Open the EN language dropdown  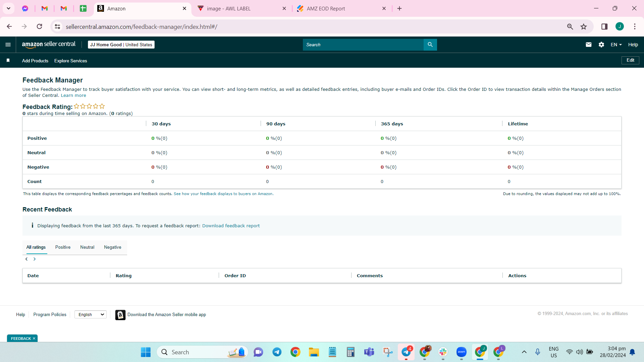(616, 45)
